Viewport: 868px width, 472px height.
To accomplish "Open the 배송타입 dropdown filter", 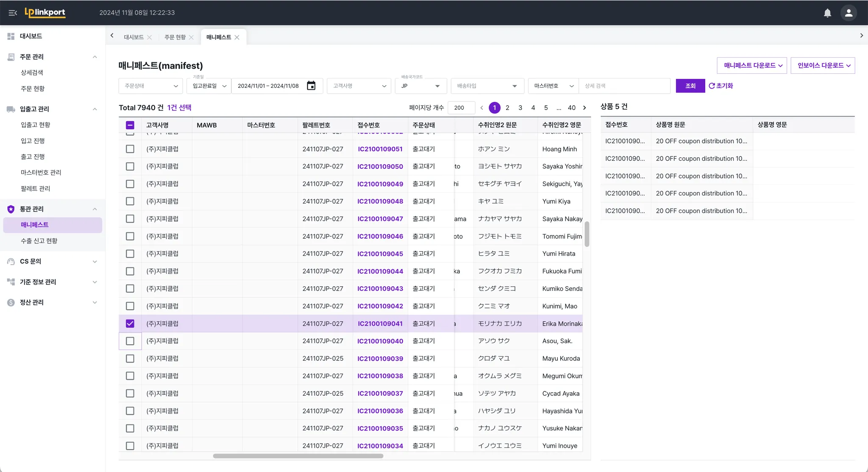I will click(487, 86).
